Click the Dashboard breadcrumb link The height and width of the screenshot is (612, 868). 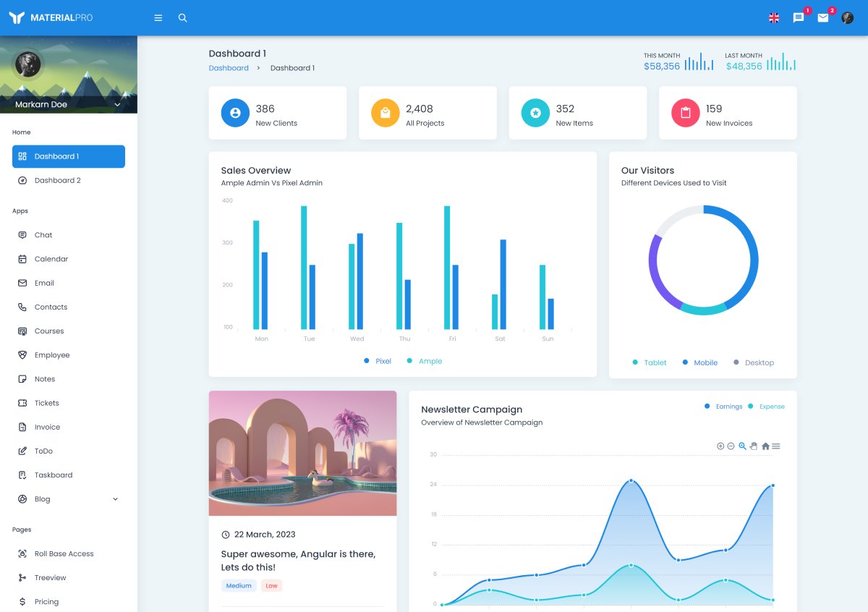pyautogui.click(x=229, y=68)
